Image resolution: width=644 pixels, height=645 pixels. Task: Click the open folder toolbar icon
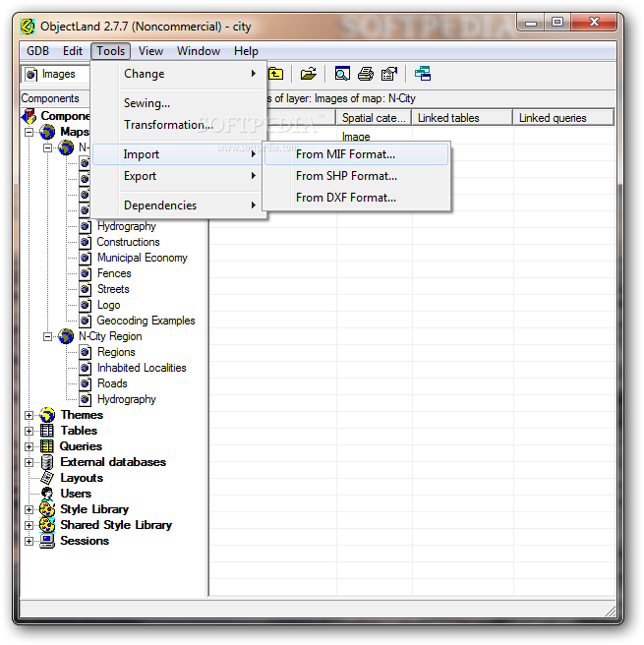click(x=308, y=74)
